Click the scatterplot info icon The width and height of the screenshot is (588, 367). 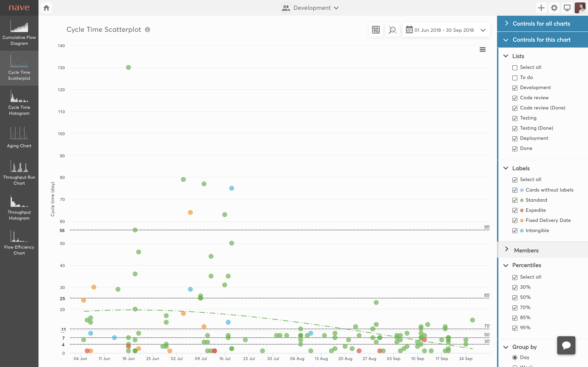pos(148,30)
